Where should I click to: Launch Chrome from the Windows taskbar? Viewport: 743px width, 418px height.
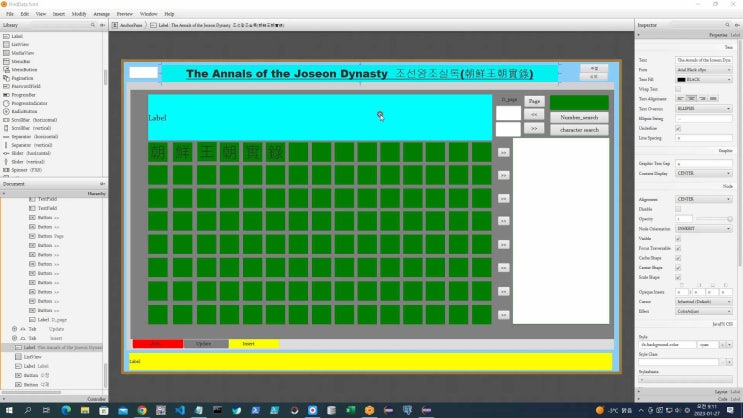coord(142,410)
